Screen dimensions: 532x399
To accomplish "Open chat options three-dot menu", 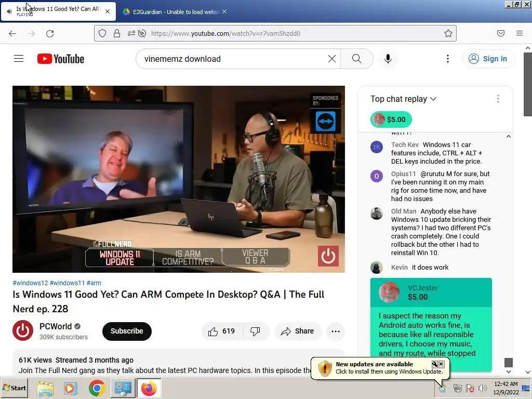I will [498, 99].
